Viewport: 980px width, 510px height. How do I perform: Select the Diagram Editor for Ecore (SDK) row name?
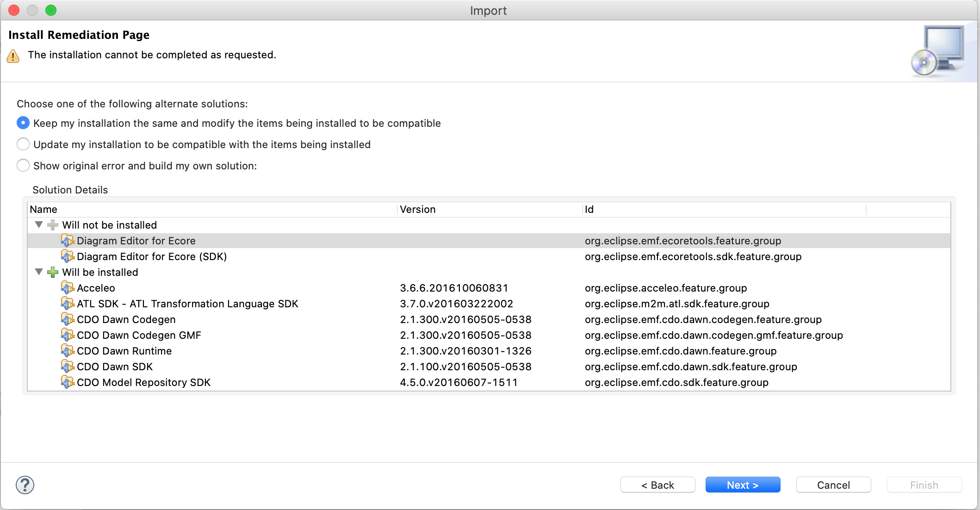click(152, 256)
